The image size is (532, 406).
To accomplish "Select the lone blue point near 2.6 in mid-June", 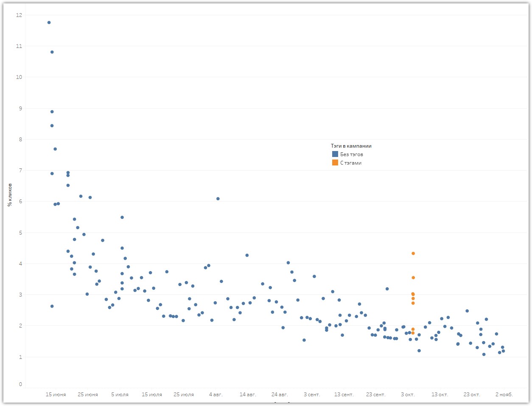I will pyautogui.click(x=52, y=306).
